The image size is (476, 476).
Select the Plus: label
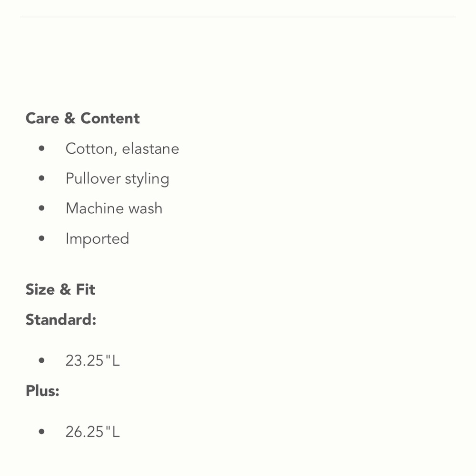[42, 391]
